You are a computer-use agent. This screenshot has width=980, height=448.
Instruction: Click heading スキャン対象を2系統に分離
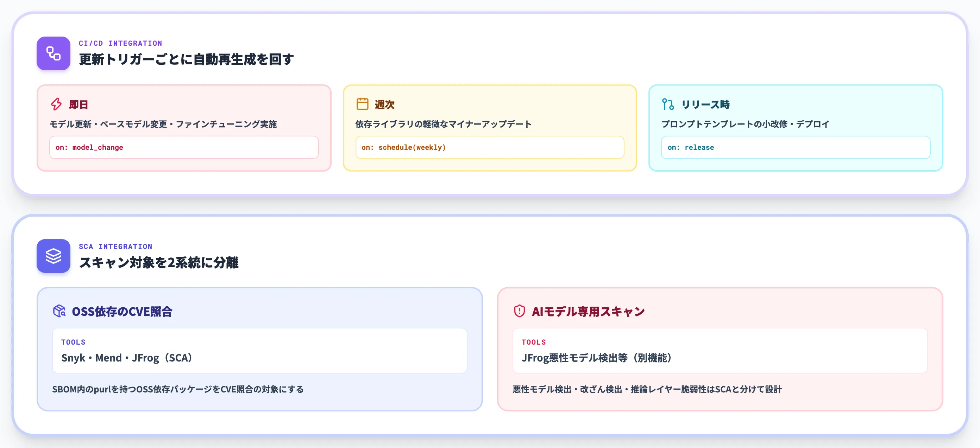coord(159,263)
